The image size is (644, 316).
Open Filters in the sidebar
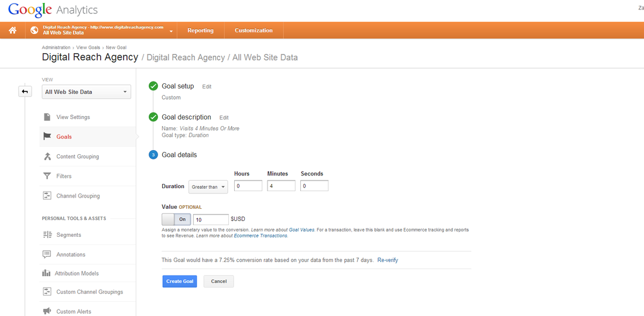click(x=64, y=176)
